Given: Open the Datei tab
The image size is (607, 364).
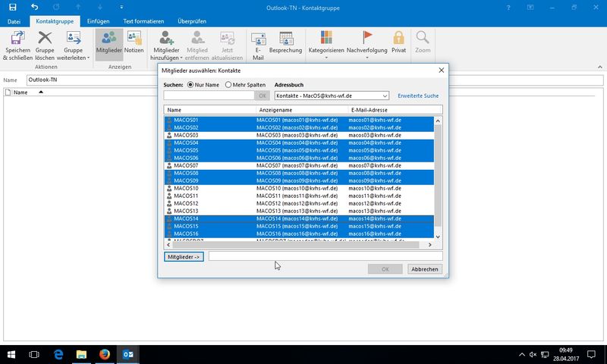Looking at the screenshot, I should click(14, 21).
